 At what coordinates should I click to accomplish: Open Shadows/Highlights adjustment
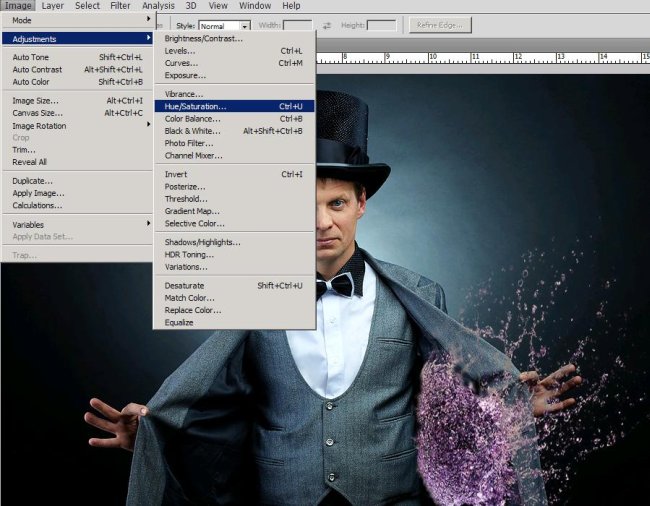click(x=234, y=242)
